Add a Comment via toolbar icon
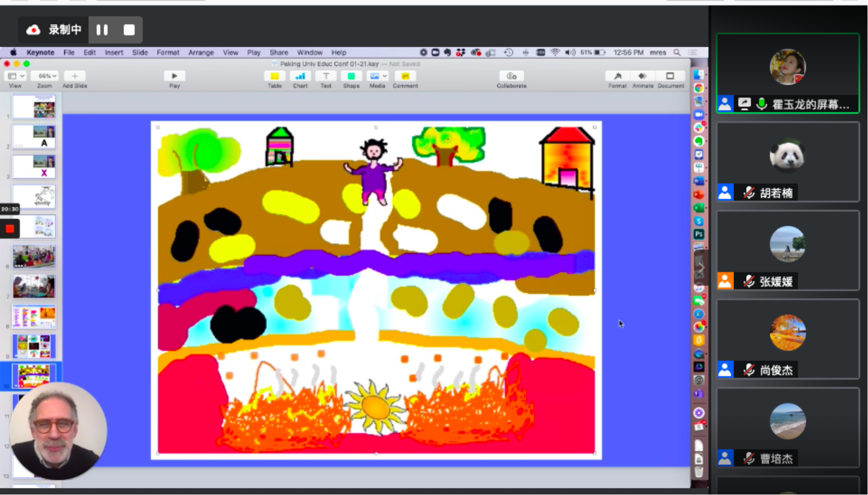This screenshot has height=495, width=868. pos(405,76)
